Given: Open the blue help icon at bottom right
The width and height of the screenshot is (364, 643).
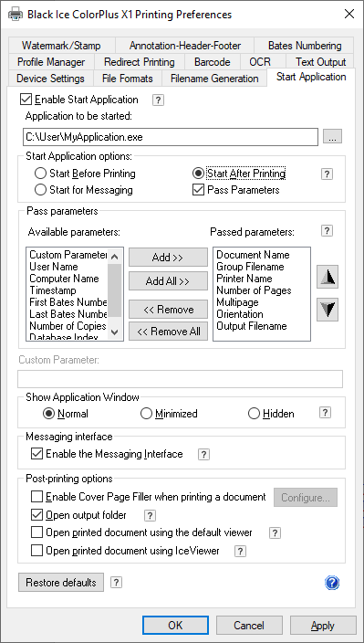Looking at the screenshot, I should point(332,583).
